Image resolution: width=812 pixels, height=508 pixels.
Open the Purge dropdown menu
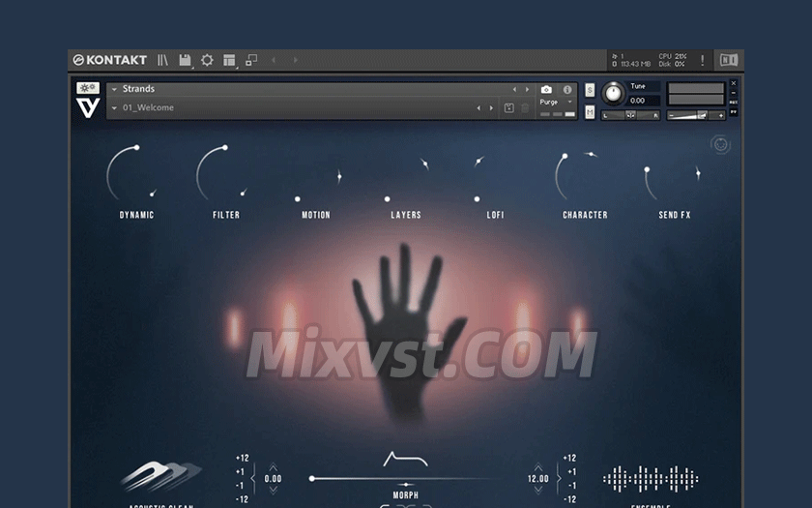pos(569,102)
